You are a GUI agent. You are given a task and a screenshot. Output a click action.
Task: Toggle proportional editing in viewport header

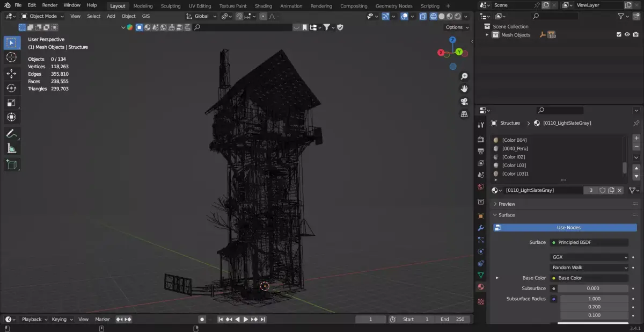[x=262, y=16]
